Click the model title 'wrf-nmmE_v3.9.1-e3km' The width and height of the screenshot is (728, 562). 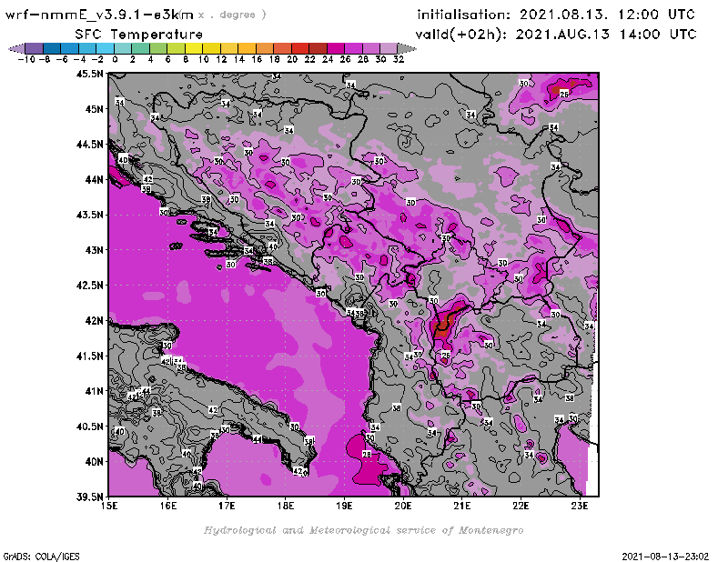99,15
